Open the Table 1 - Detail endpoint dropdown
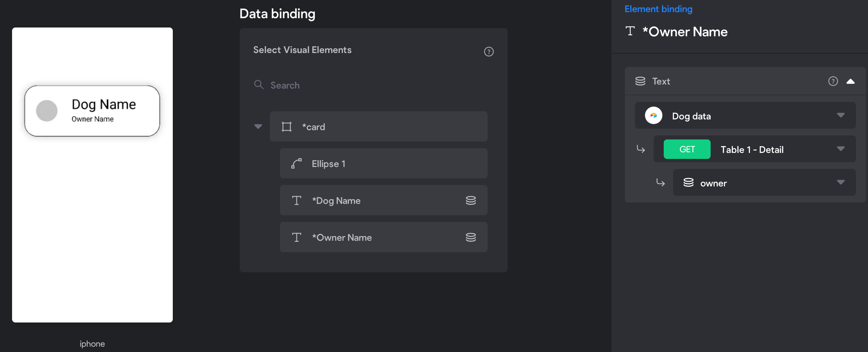This screenshot has height=352, width=868. pyautogui.click(x=754, y=149)
